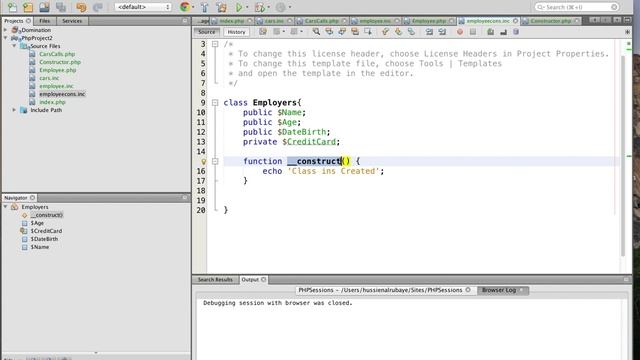This screenshot has width=640, height=360.
Task: Open the Run Project dropdown arrow
Action: coord(247,7)
